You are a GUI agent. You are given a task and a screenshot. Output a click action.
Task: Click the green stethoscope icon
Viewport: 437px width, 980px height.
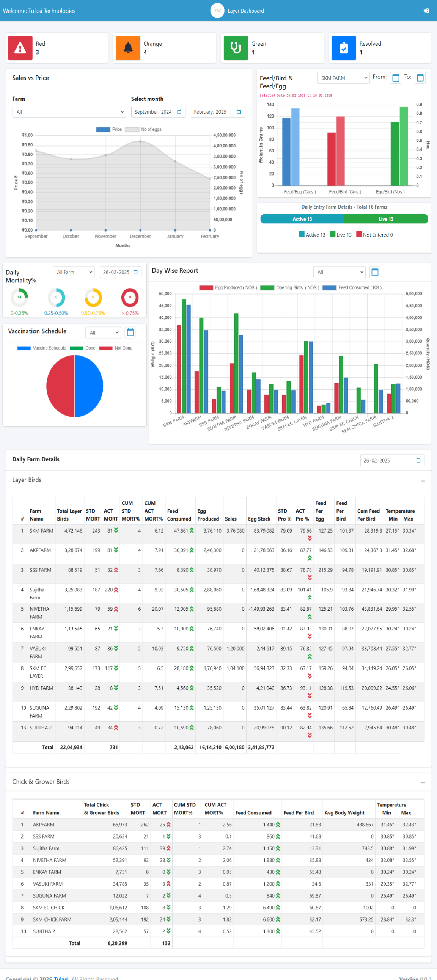pyautogui.click(x=236, y=48)
